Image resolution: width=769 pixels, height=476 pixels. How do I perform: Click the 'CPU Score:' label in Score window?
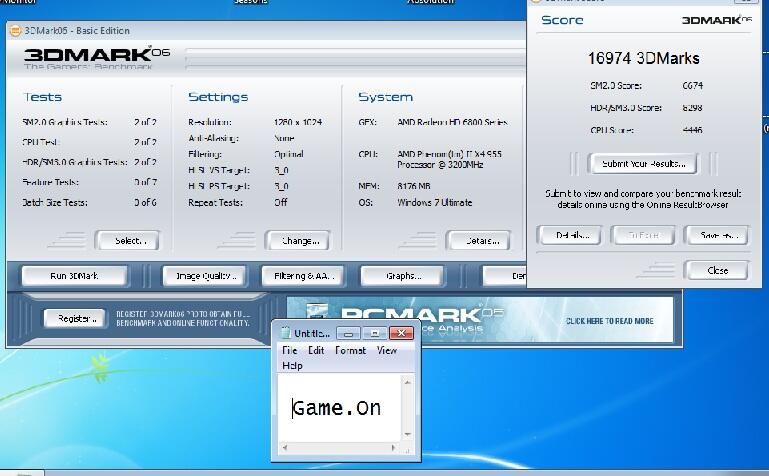click(x=612, y=130)
